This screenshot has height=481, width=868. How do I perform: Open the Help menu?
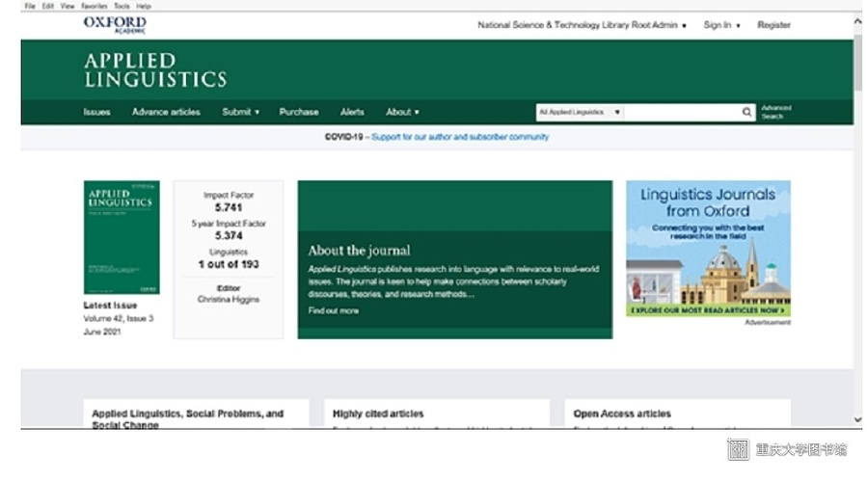[x=144, y=6]
